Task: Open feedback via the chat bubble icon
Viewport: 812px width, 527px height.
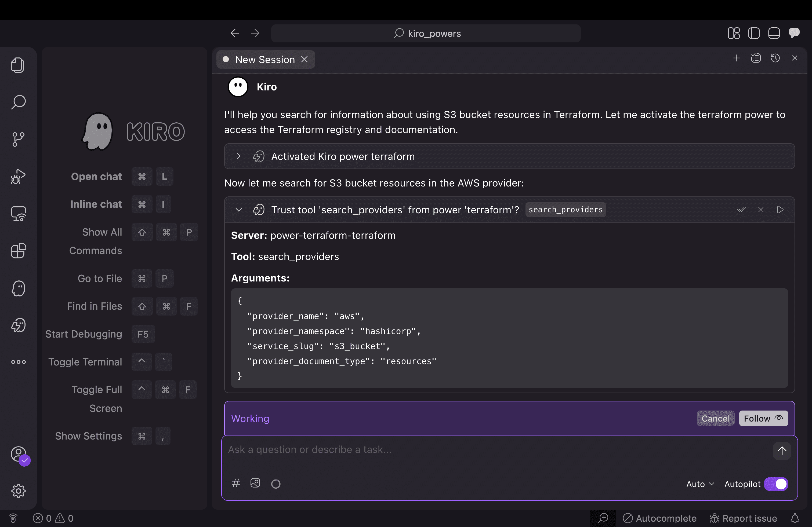Action: pos(795,33)
